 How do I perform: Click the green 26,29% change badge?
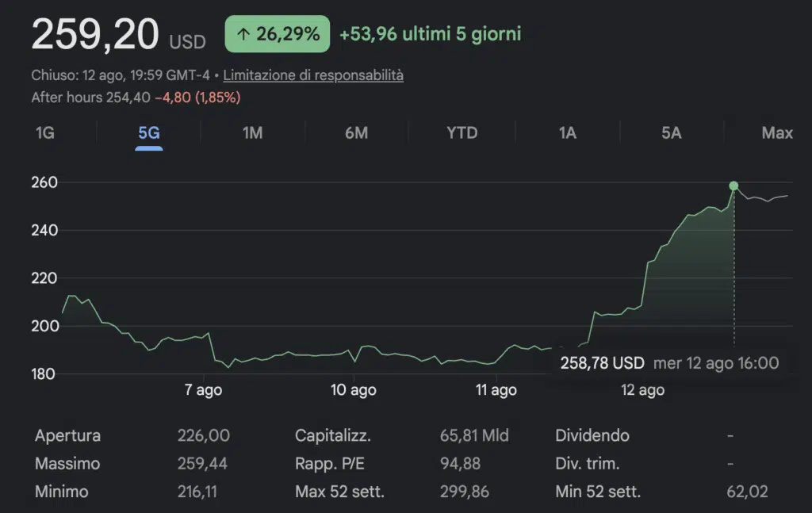coord(277,33)
